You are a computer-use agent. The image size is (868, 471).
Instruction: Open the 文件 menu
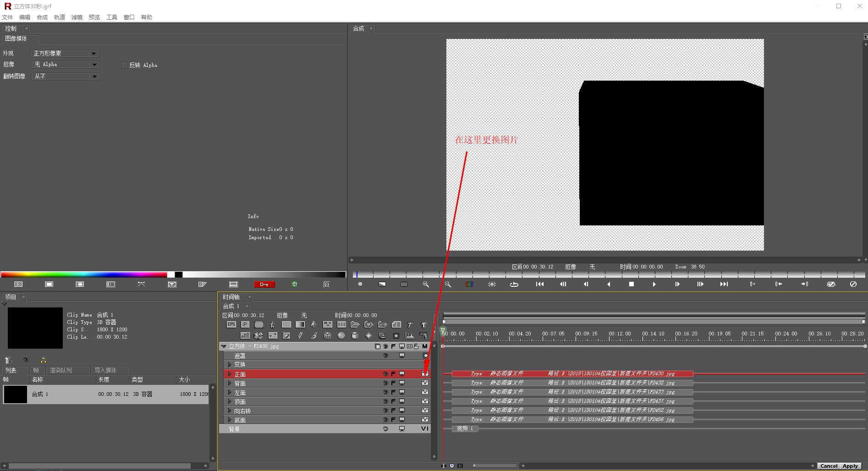coord(7,17)
